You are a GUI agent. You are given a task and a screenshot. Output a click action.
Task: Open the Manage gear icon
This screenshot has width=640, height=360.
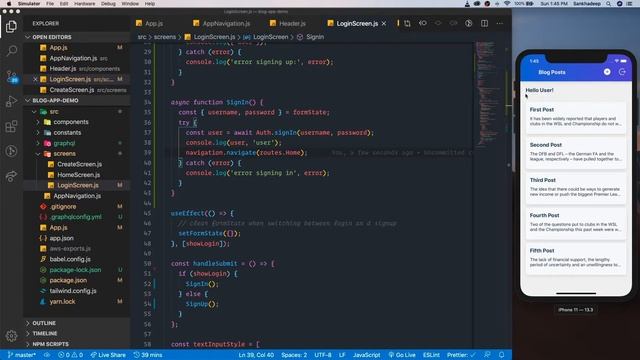(x=11, y=336)
